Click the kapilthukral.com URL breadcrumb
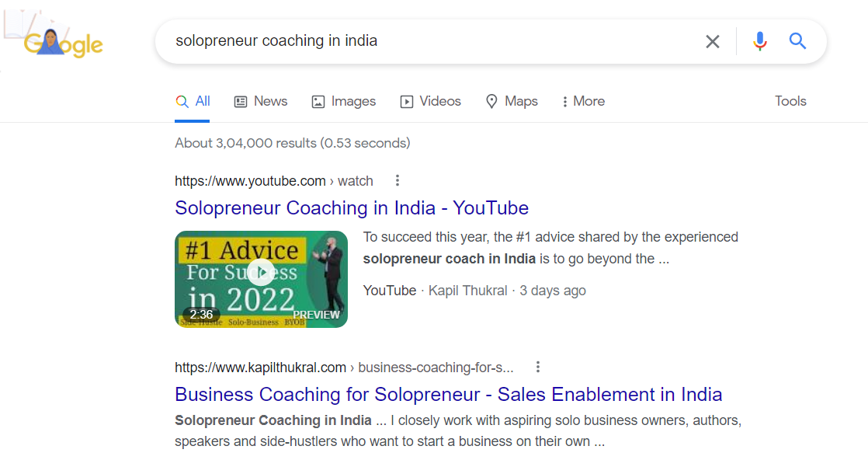 (x=260, y=368)
